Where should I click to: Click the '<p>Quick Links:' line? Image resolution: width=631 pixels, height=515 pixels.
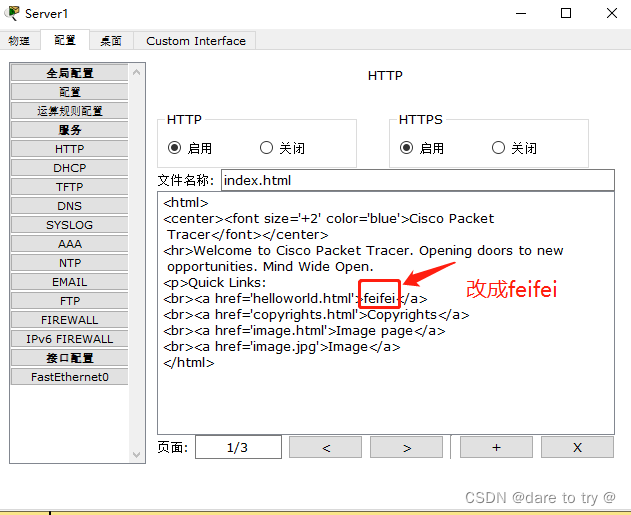214,282
